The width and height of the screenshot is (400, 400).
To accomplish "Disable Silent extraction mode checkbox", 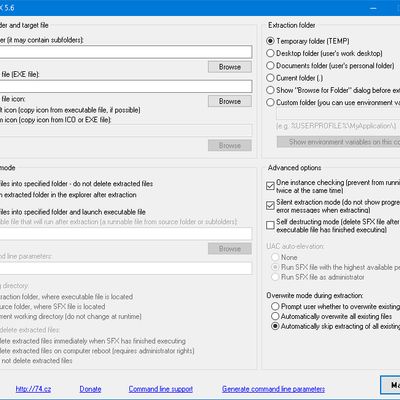I will (270, 206).
